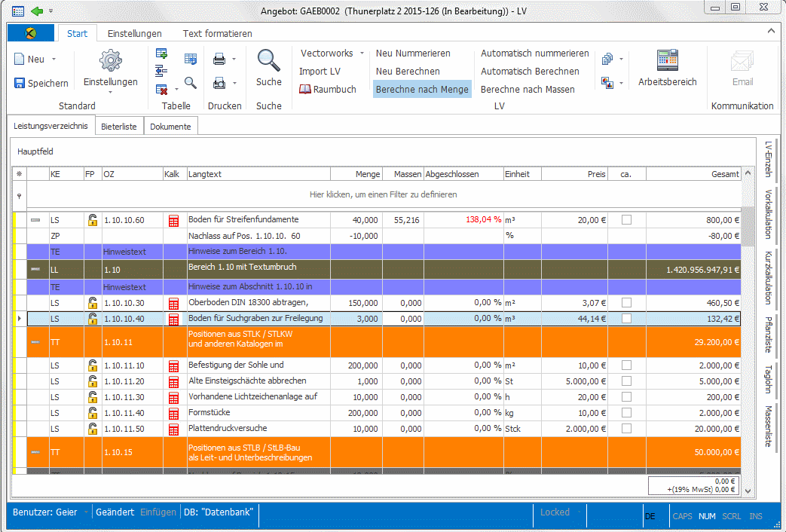
Task: Click the delete table row icon
Action: [x=161, y=89]
